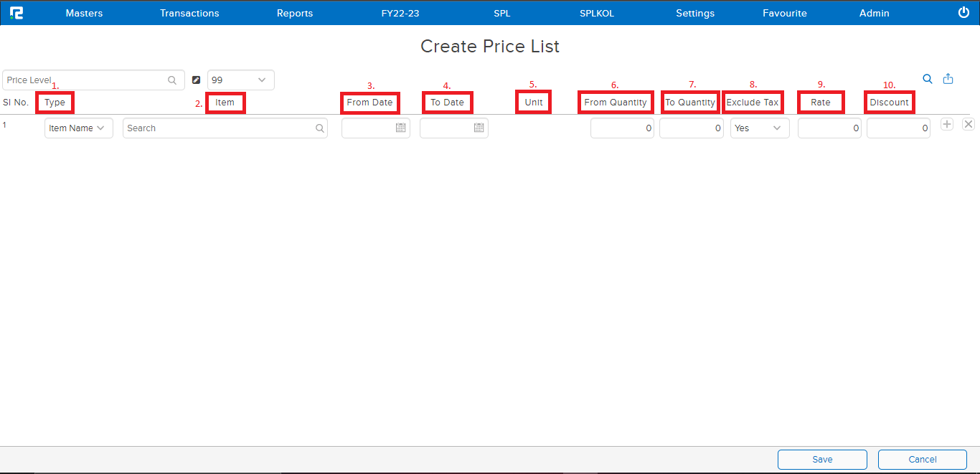Click the power/logout icon
The image size is (980, 474).
point(963,13)
